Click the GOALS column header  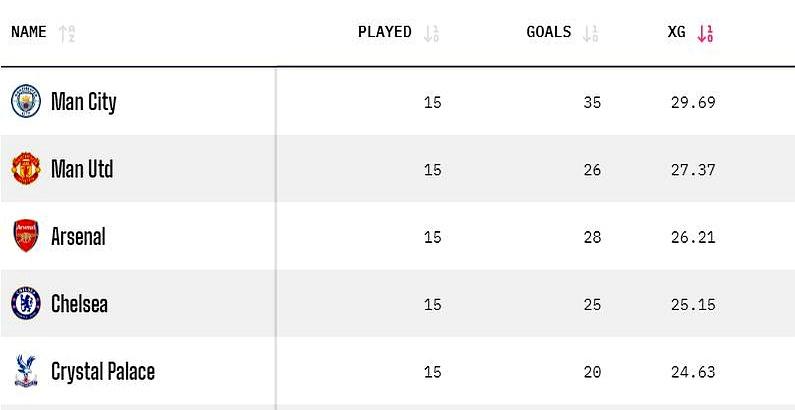click(x=549, y=32)
